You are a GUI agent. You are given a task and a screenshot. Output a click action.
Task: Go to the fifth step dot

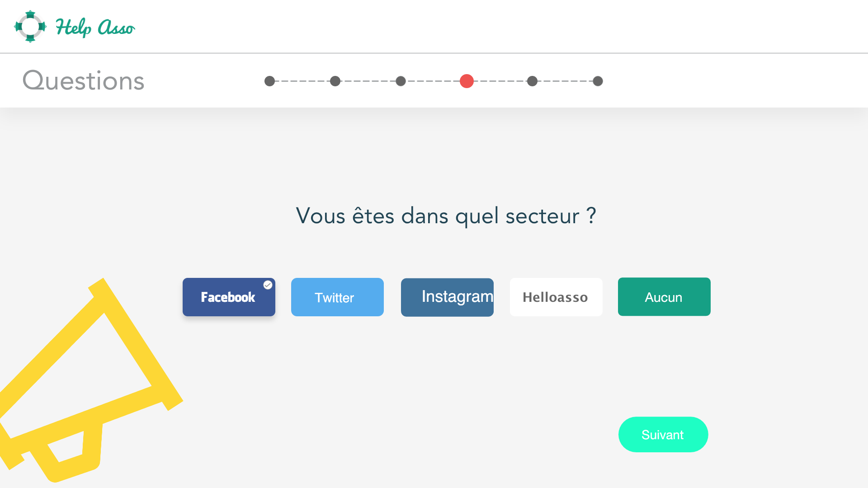(x=533, y=81)
